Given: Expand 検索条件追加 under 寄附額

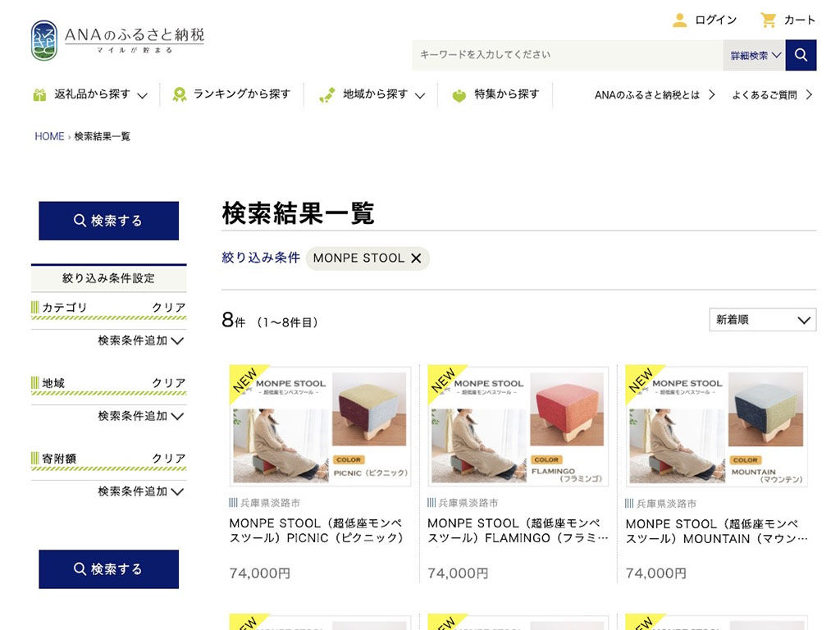Looking at the screenshot, I should point(140,491).
